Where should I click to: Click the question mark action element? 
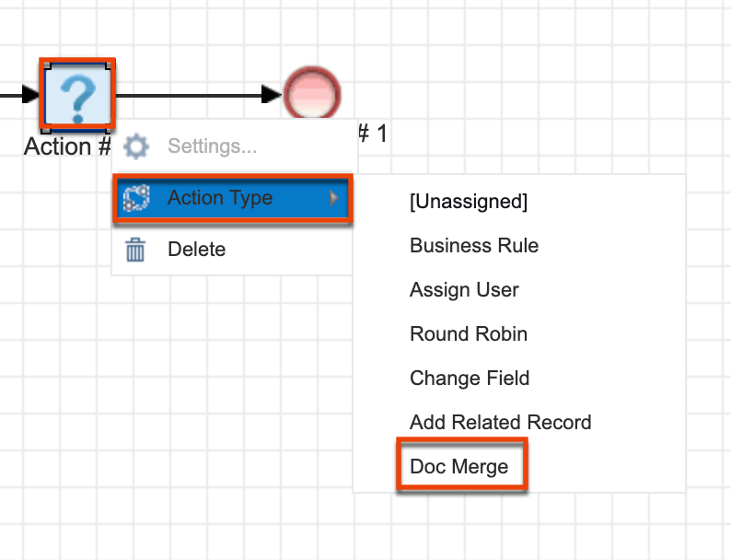77,95
